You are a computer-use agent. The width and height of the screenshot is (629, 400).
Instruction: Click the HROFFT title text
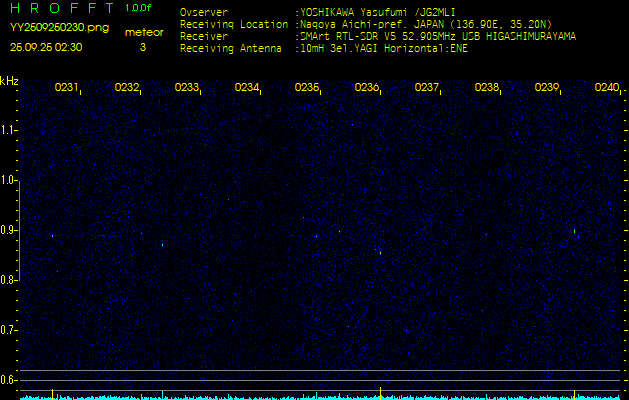(62, 8)
